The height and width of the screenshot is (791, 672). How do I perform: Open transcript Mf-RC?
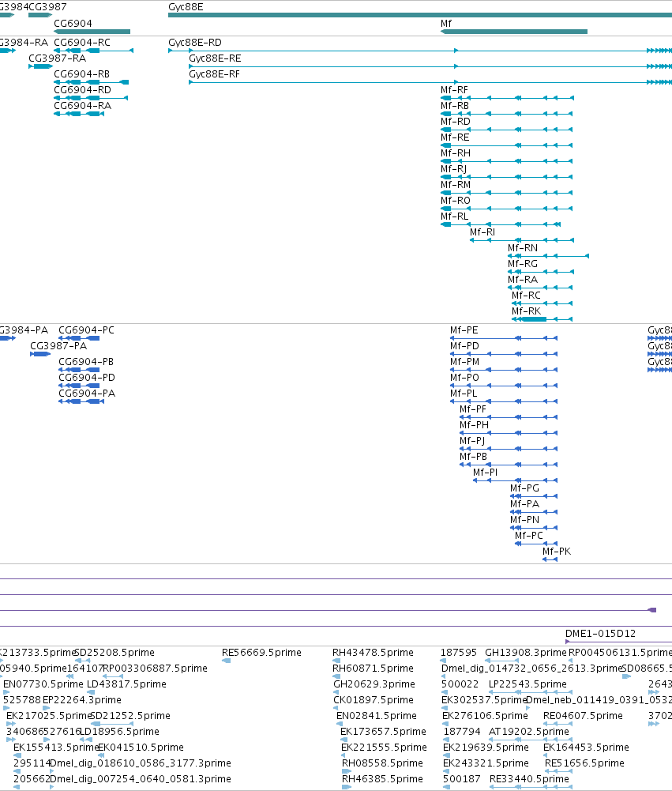point(526,296)
